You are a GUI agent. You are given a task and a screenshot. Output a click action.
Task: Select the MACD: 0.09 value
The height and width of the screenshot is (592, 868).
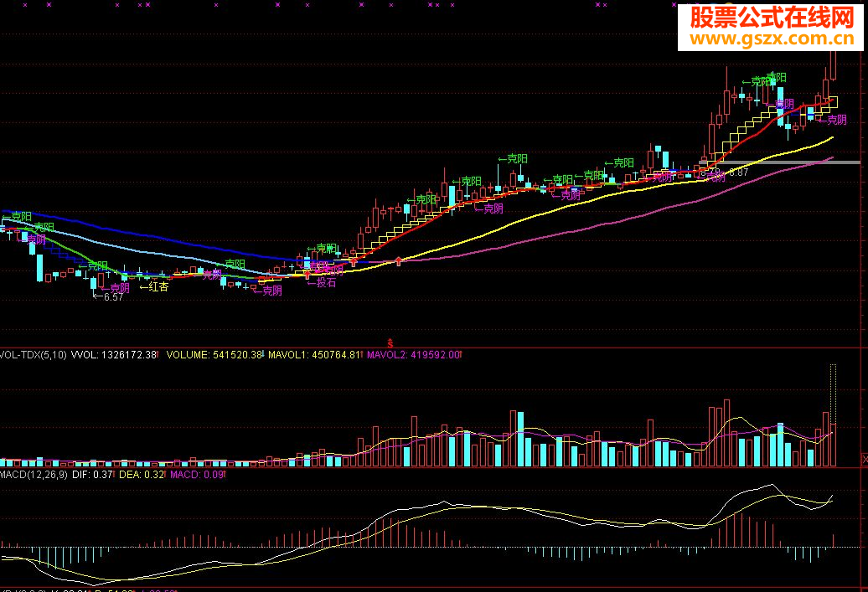197,475
